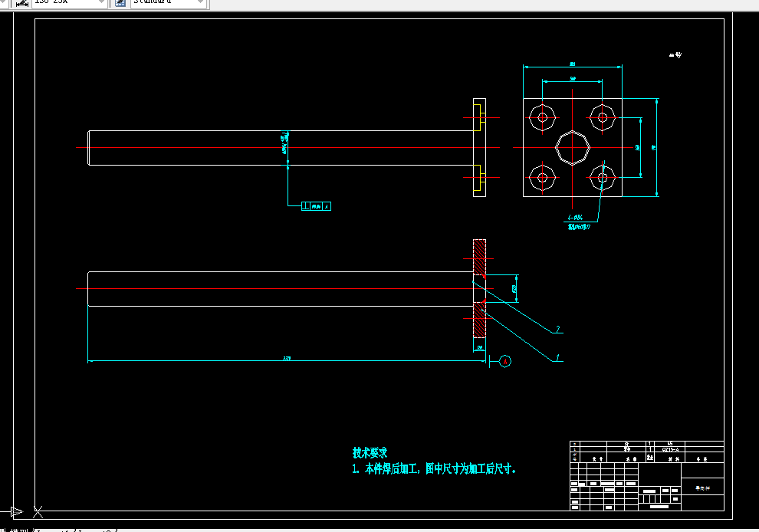Open the Table Style manager icon
The width and height of the screenshot is (759, 532).
pos(120,2)
